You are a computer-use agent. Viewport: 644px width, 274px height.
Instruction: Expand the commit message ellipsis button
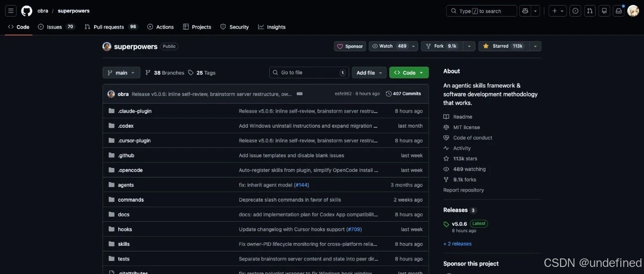point(299,94)
